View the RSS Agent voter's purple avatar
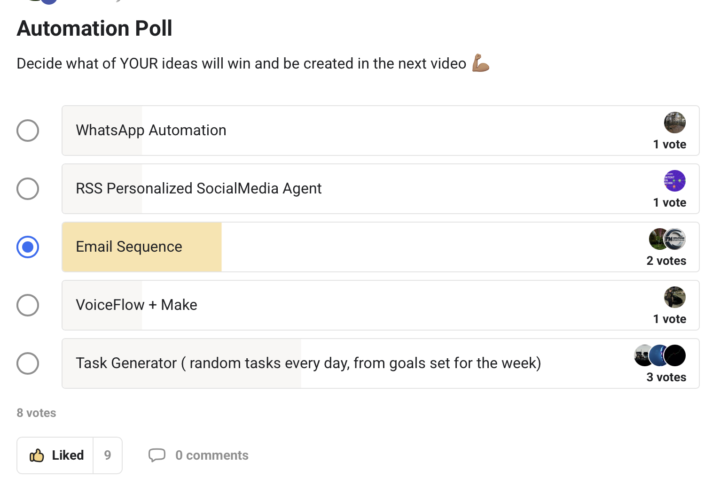The image size is (720, 478). click(x=675, y=181)
